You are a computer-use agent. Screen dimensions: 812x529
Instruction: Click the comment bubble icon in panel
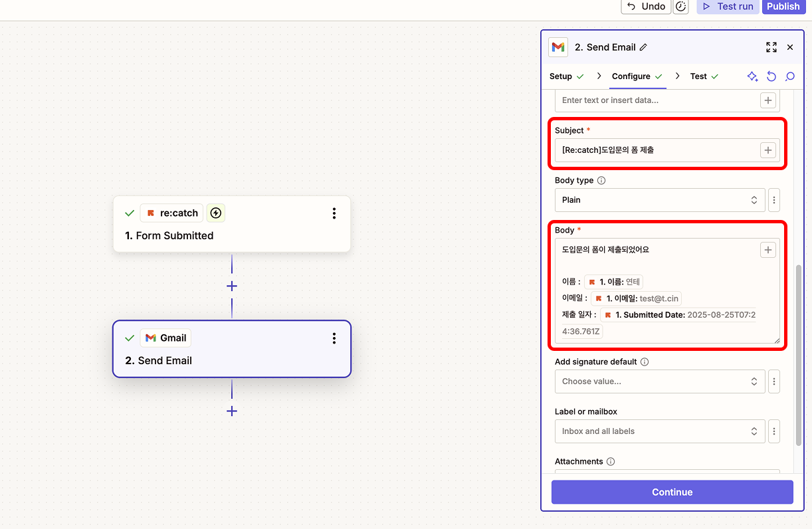[790, 76]
